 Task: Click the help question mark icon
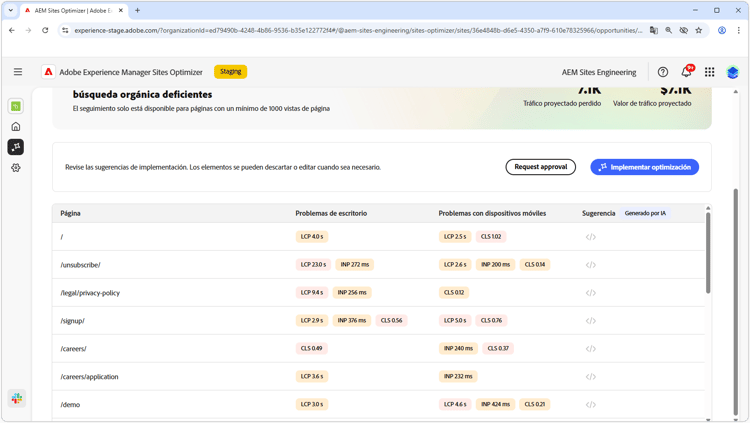(x=662, y=72)
